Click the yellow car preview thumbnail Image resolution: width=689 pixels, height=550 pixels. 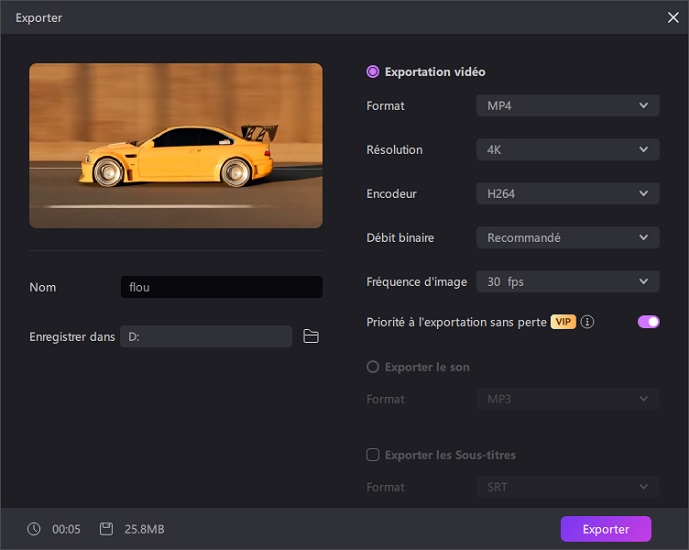pyautogui.click(x=176, y=145)
